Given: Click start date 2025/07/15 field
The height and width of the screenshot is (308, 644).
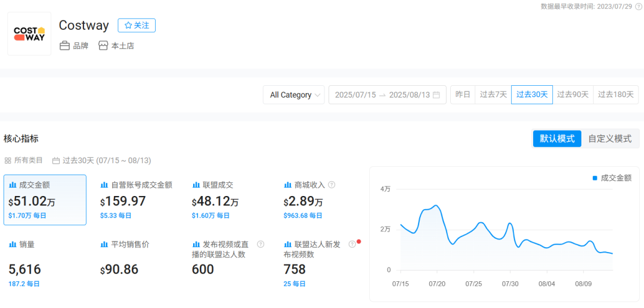Looking at the screenshot, I should (355, 95).
